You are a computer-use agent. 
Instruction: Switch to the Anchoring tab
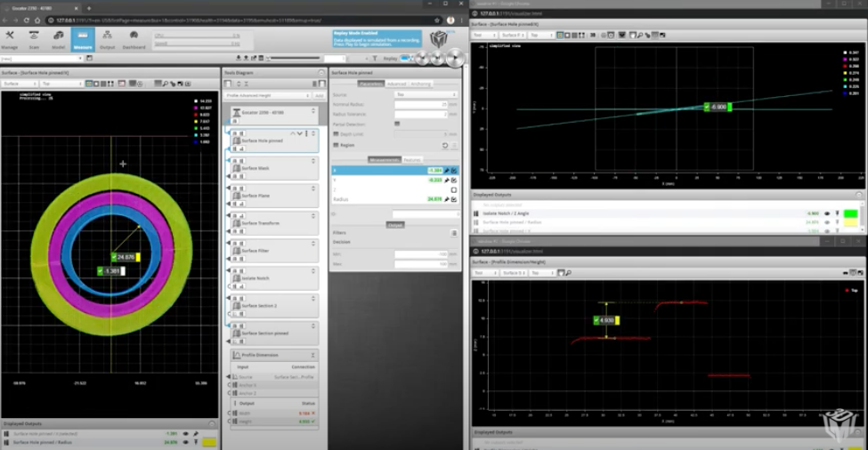click(421, 84)
